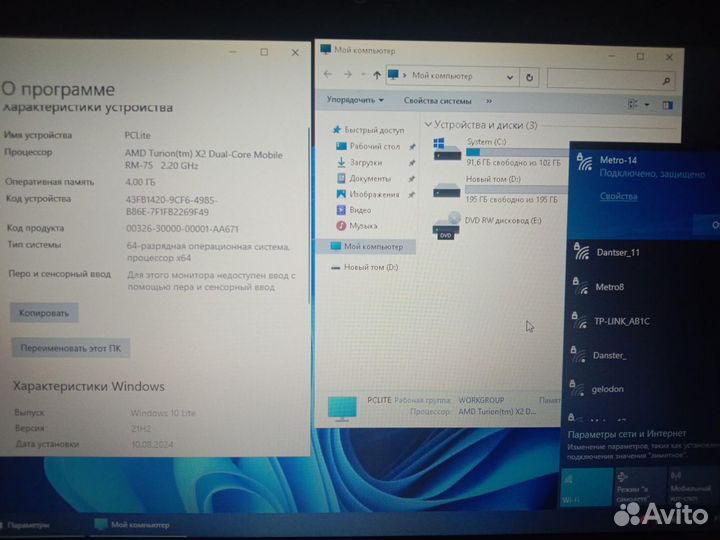Open Свойства link for Metro-14

pyautogui.click(x=618, y=196)
